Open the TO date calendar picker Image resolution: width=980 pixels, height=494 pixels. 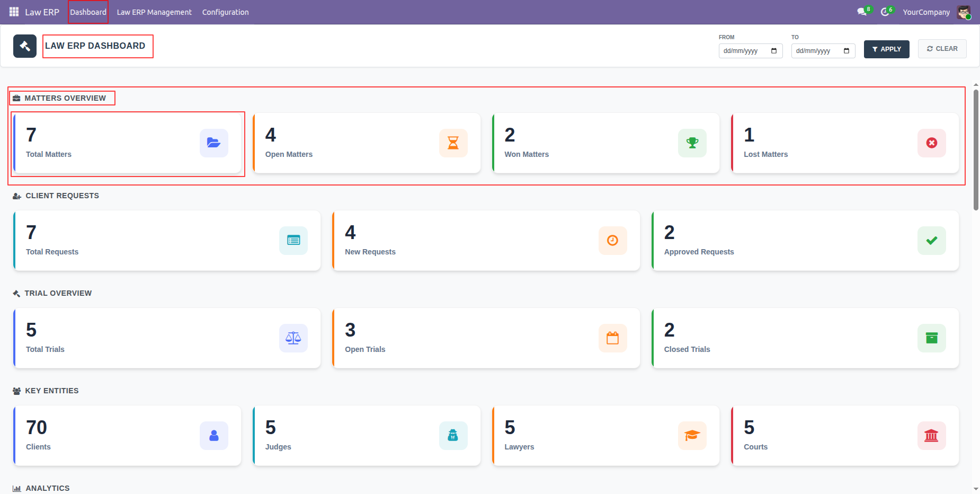(847, 51)
